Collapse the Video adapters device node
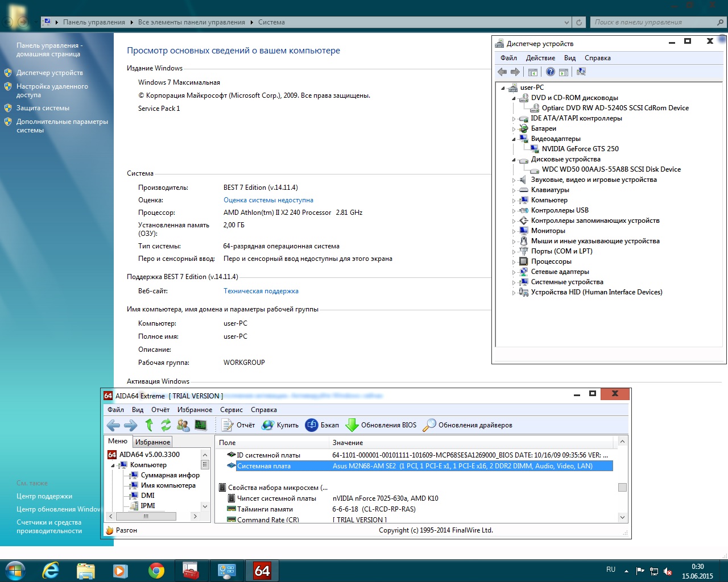728x582 pixels. (514, 139)
